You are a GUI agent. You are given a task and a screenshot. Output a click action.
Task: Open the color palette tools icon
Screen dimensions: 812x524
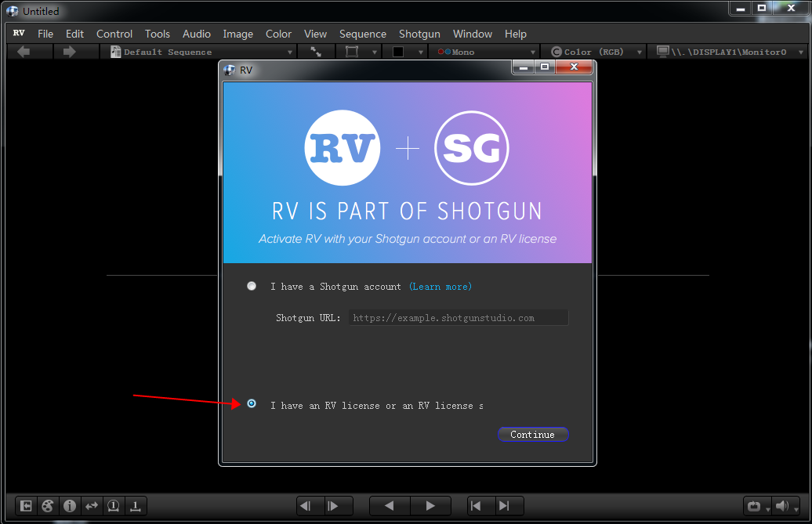coord(47,506)
